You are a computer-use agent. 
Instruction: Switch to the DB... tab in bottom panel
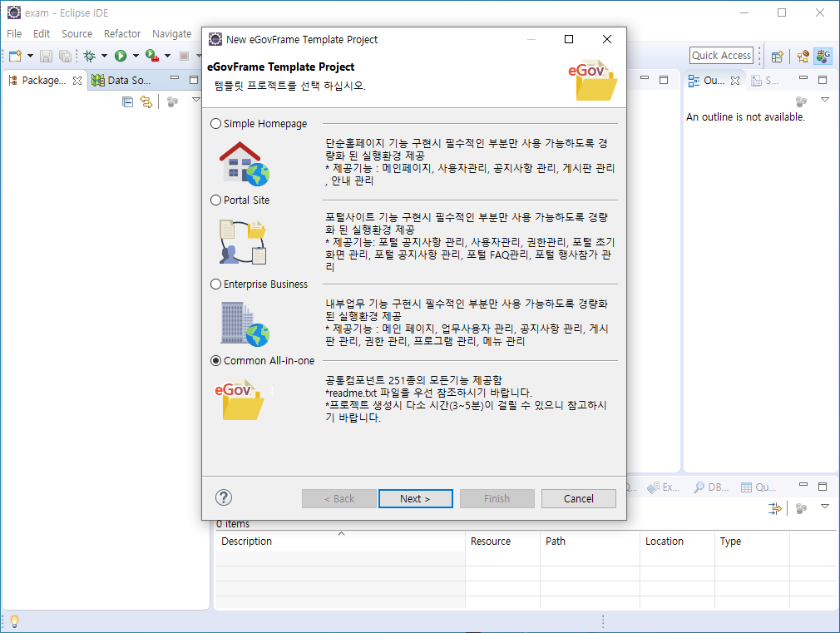point(711,487)
